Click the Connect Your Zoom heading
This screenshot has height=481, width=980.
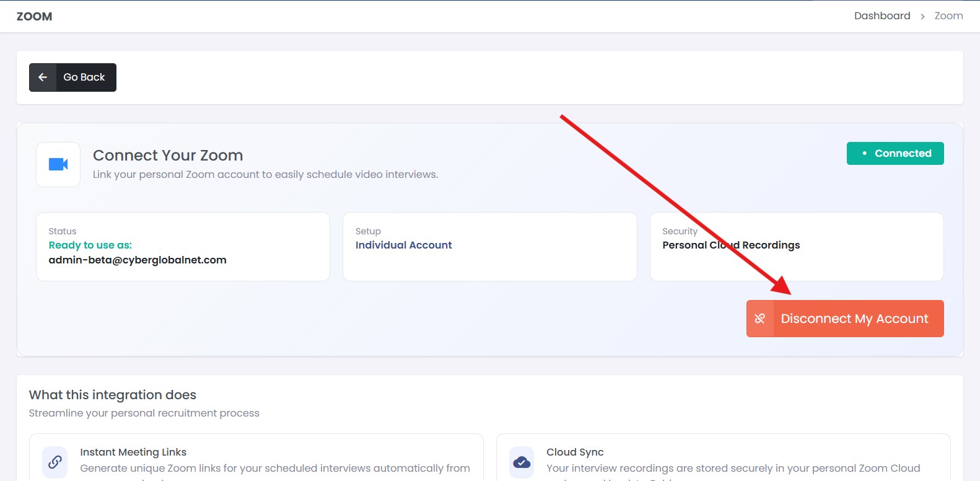[x=168, y=155]
